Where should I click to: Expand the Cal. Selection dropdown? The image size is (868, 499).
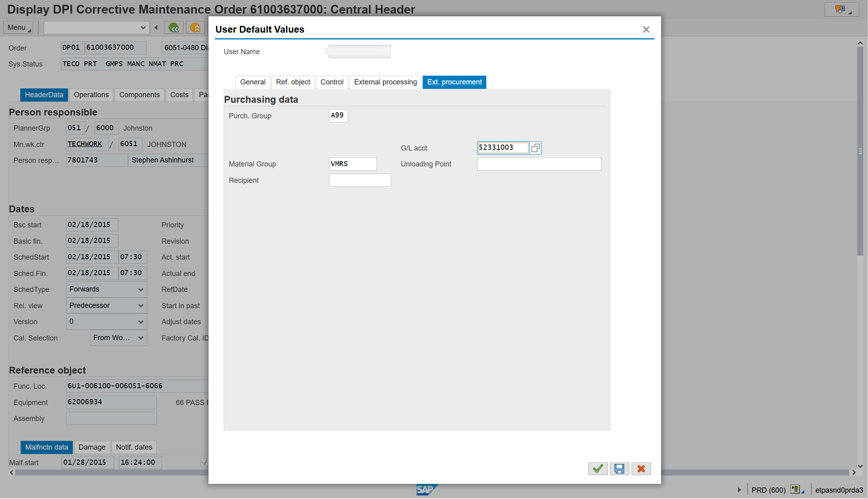tap(140, 338)
